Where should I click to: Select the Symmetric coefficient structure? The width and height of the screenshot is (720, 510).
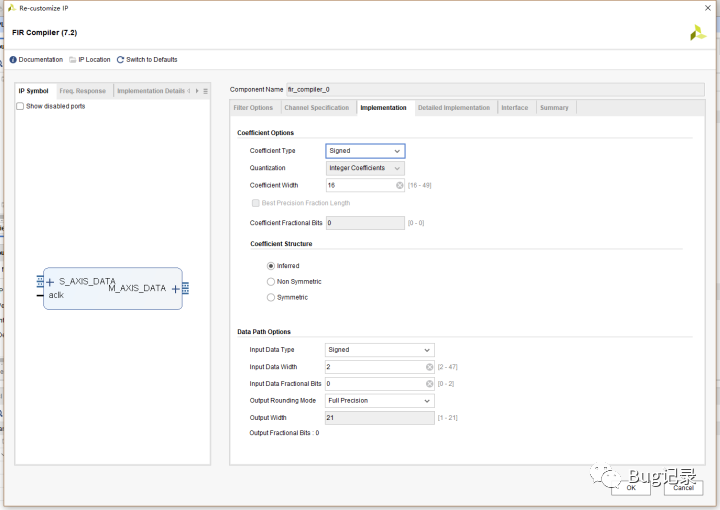tap(271, 297)
